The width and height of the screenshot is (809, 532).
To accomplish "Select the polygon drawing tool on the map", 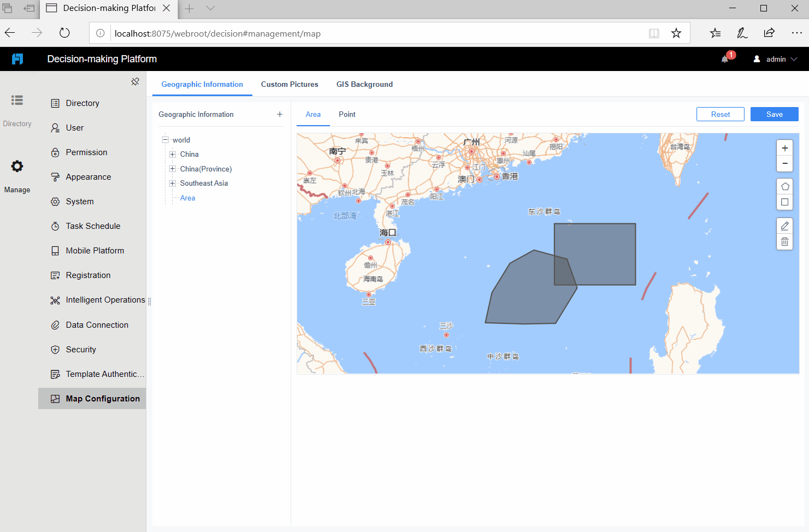I will coord(784,186).
